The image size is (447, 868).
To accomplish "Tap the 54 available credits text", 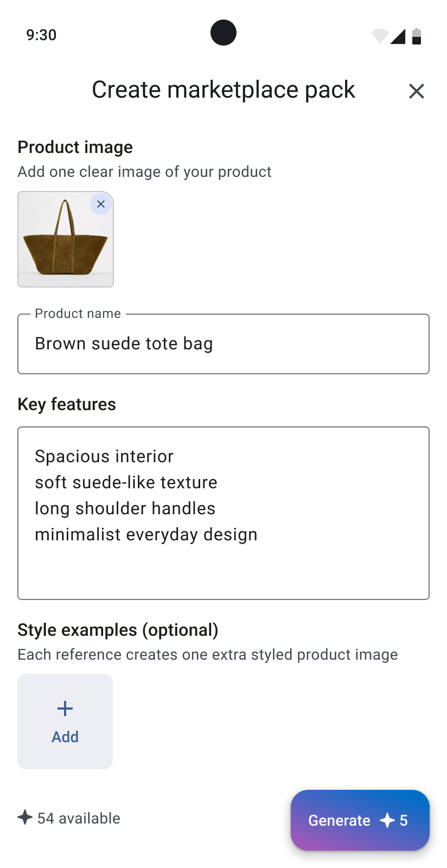I will pos(79,818).
